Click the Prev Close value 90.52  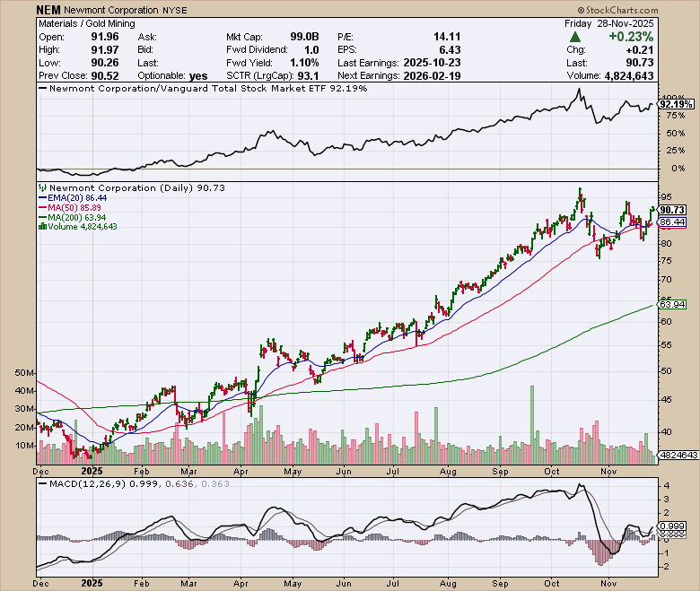105,76
